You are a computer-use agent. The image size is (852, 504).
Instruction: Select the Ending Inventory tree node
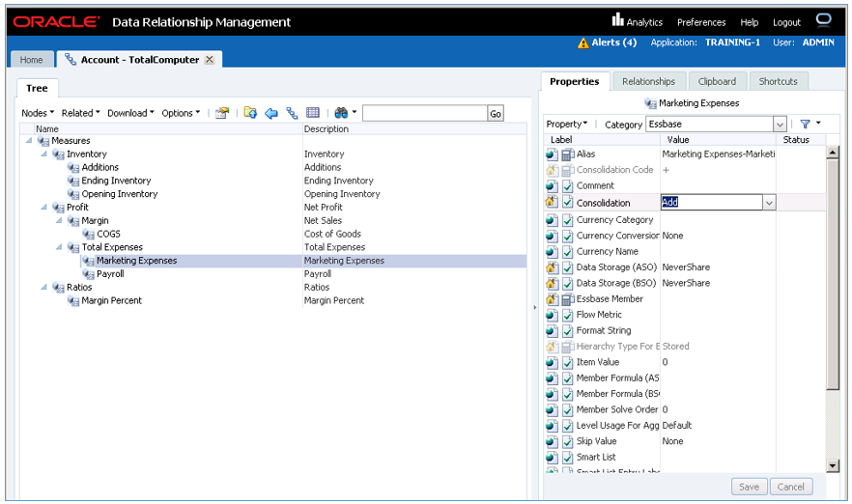116,181
